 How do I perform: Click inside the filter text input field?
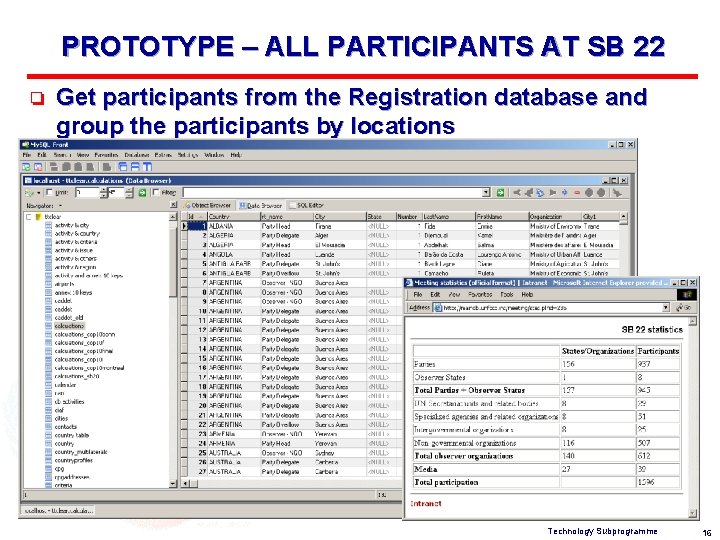coord(332,192)
